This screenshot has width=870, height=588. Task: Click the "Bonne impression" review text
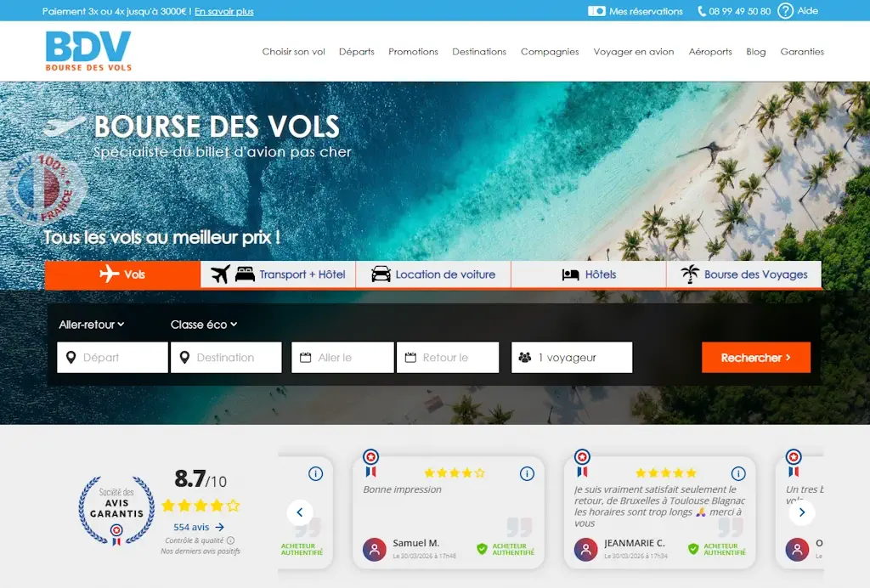(x=402, y=489)
